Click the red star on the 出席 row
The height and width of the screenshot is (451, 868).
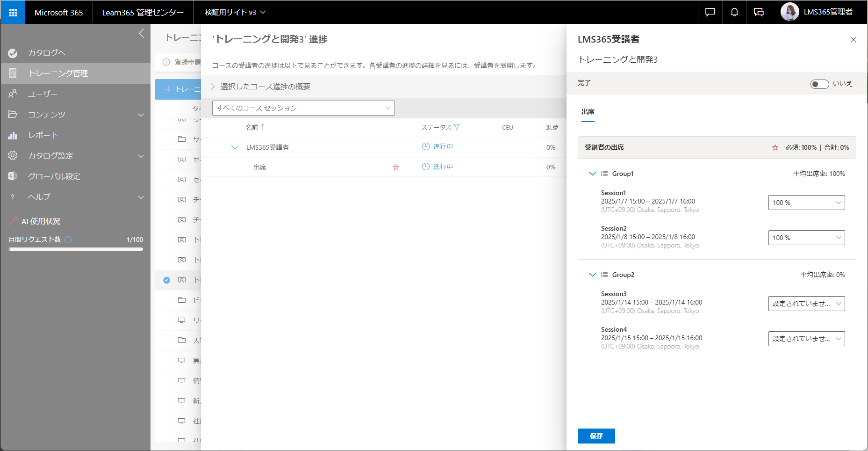pos(396,167)
